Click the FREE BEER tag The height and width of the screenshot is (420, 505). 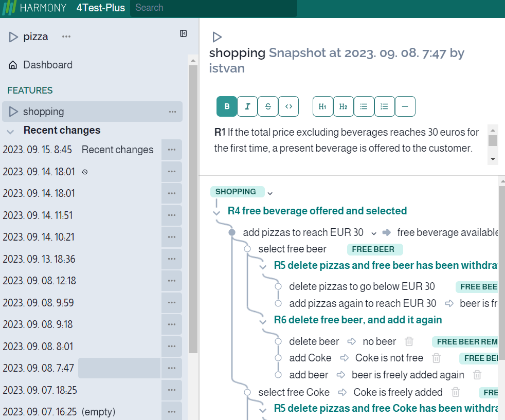374,249
